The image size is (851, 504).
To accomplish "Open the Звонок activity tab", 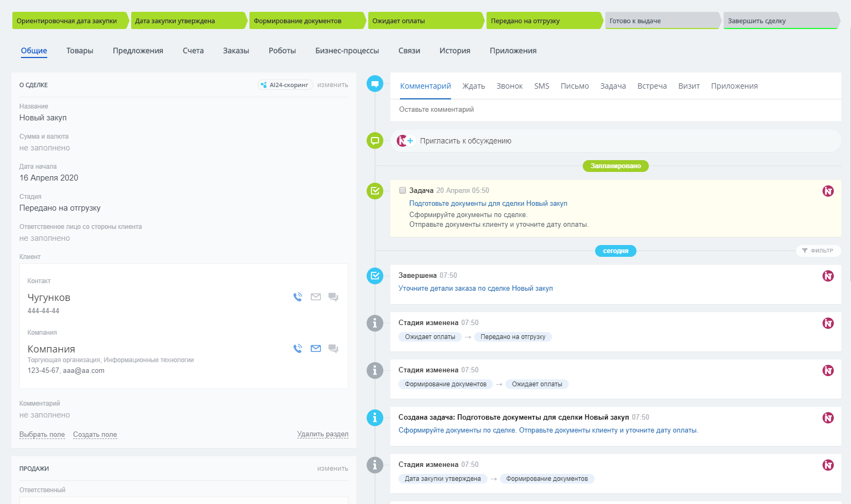I will 509,86.
